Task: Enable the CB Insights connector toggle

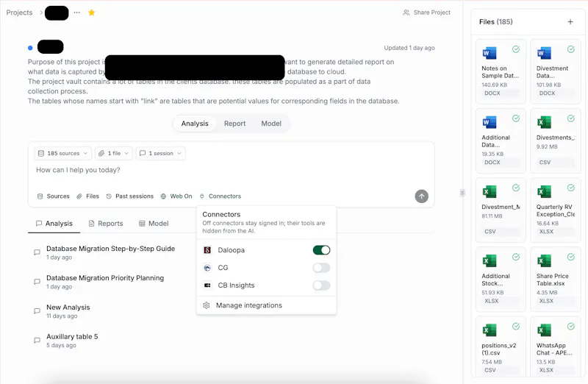Action: (x=321, y=285)
